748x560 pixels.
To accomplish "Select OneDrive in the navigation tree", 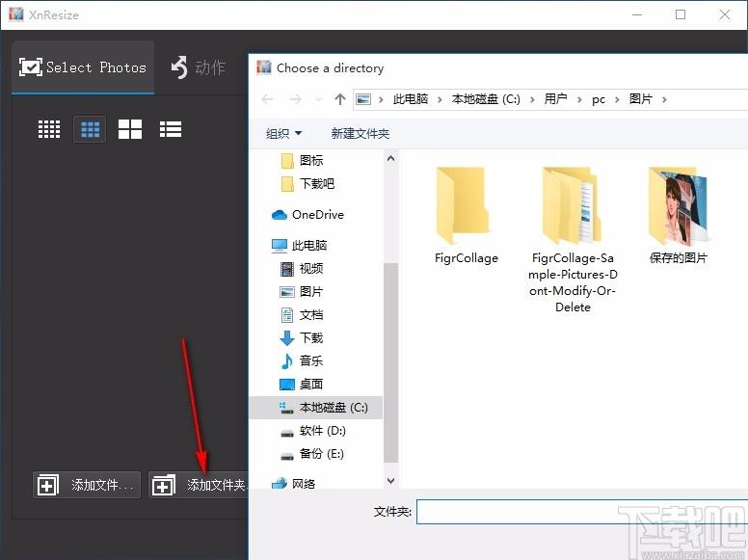I will (308, 215).
